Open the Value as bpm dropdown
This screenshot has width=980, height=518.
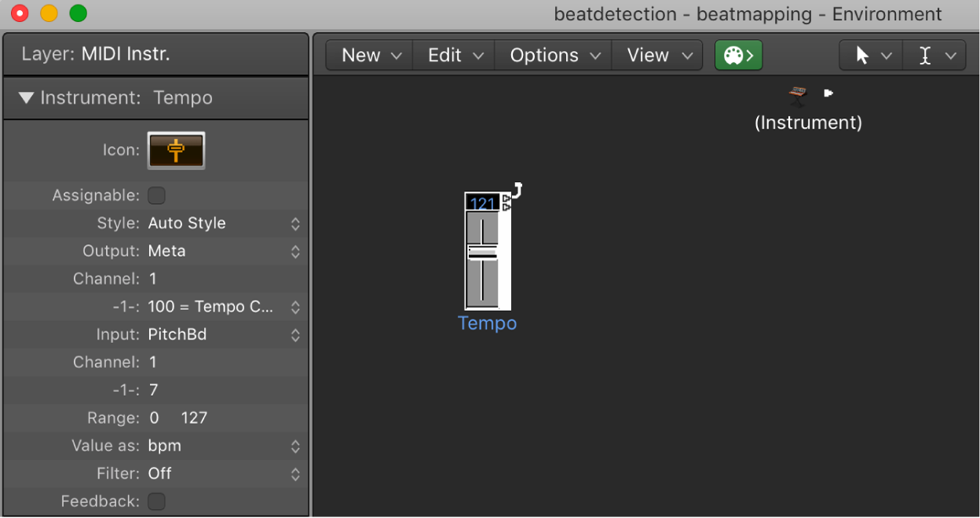[224, 446]
